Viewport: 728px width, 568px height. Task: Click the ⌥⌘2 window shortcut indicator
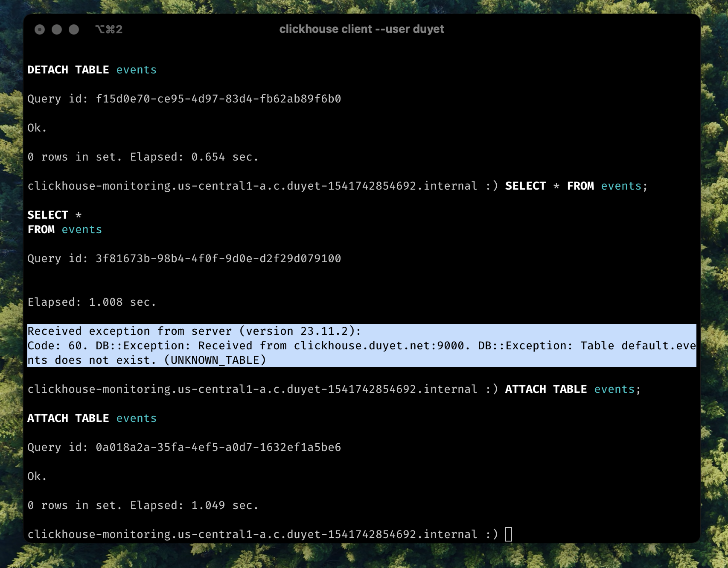[x=109, y=29]
